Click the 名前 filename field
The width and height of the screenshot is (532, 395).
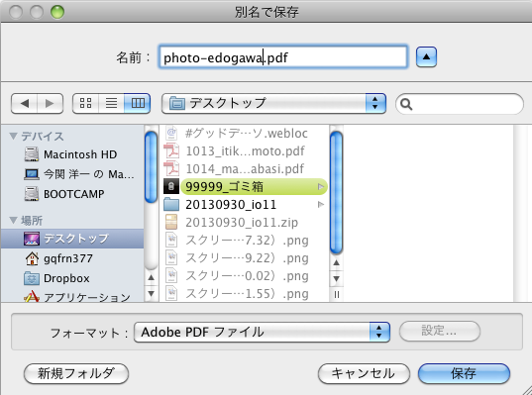point(283,57)
